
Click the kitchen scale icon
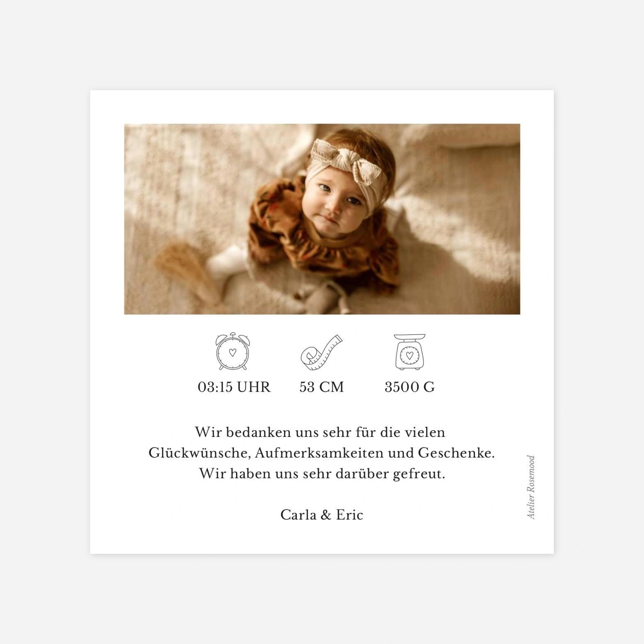click(x=409, y=352)
